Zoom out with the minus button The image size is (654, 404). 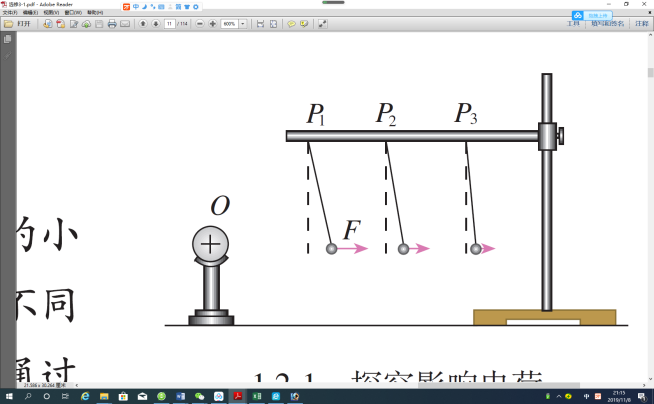(200, 24)
